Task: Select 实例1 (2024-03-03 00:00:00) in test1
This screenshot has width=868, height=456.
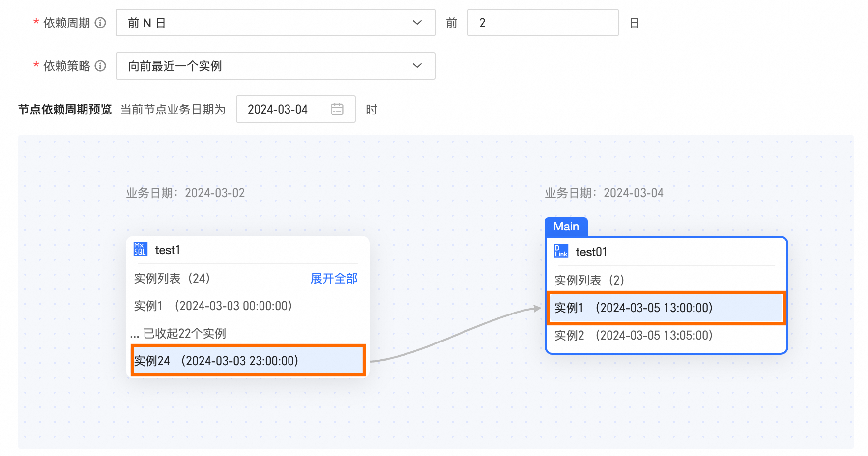Action: pyautogui.click(x=213, y=306)
